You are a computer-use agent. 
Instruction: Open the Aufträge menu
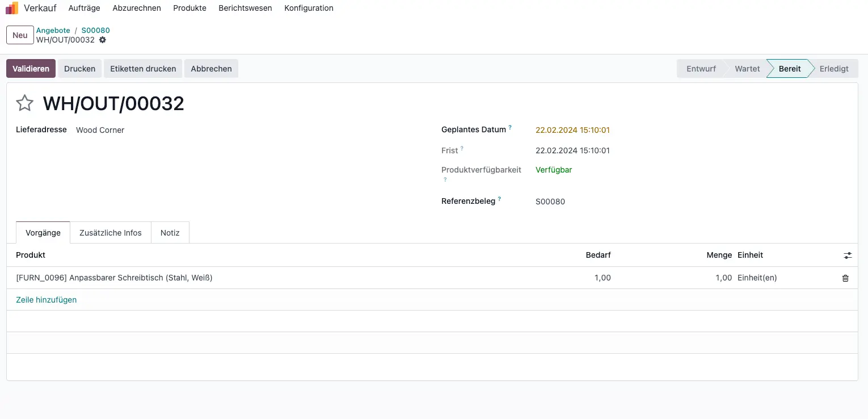84,8
